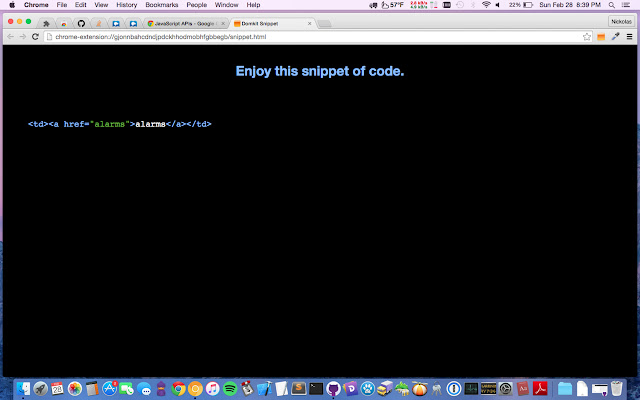Close the Domkit Snippet tab

click(x=309, y=24)
